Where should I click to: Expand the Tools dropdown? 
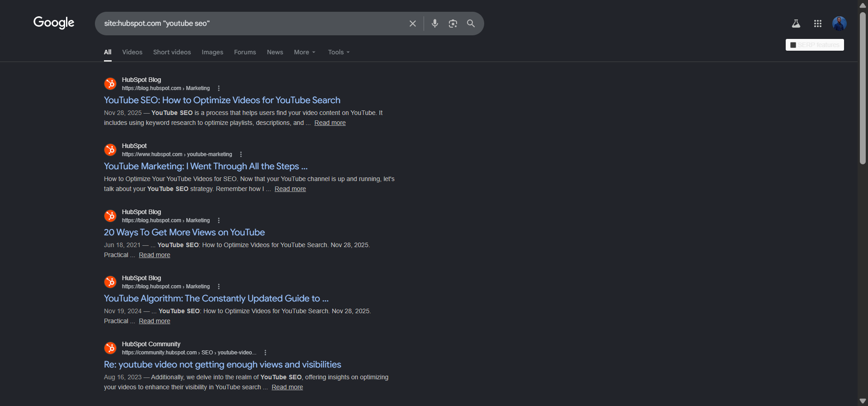point(339,52)
